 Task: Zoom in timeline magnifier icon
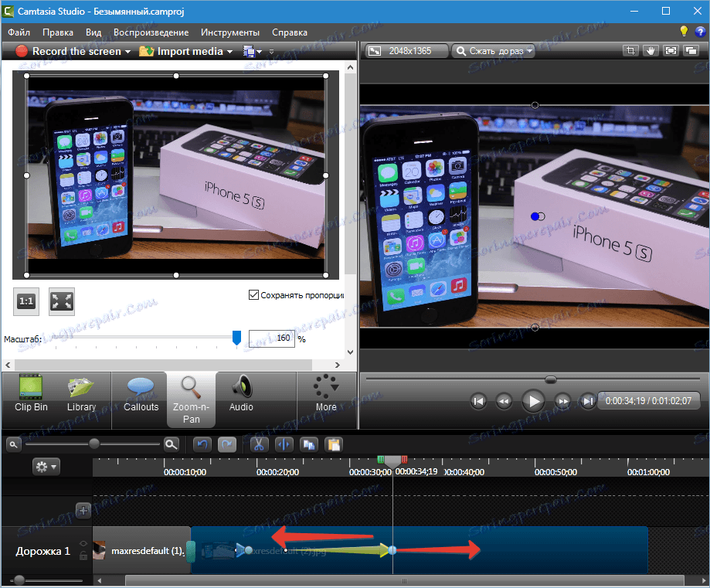[172, 444]
